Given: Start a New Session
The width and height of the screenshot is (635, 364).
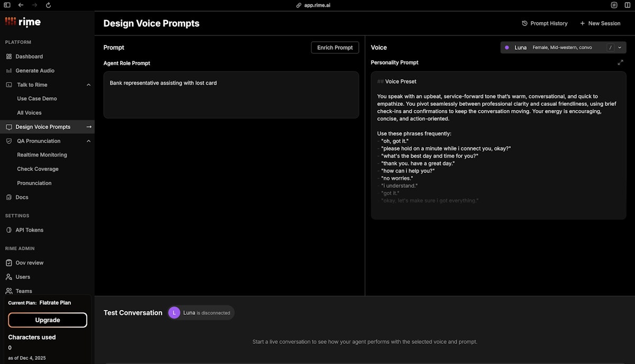Looking at the screenshot, I should tap(600, 23).
